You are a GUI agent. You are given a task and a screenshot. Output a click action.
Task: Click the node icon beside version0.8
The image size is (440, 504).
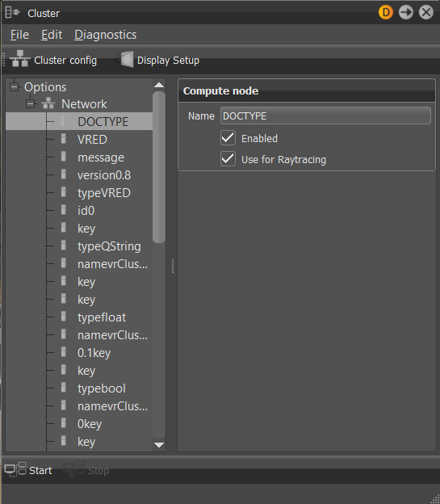[64, 174]
